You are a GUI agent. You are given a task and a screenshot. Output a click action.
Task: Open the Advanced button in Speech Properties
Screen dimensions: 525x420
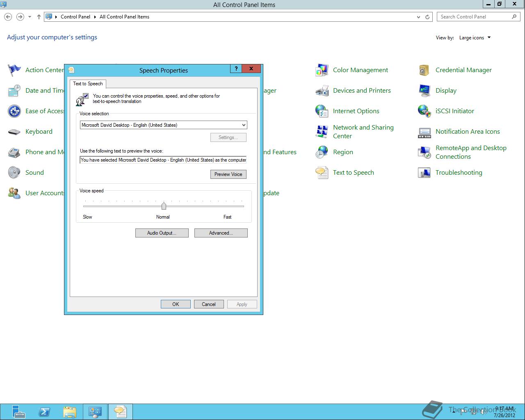(x=221, y=233)
